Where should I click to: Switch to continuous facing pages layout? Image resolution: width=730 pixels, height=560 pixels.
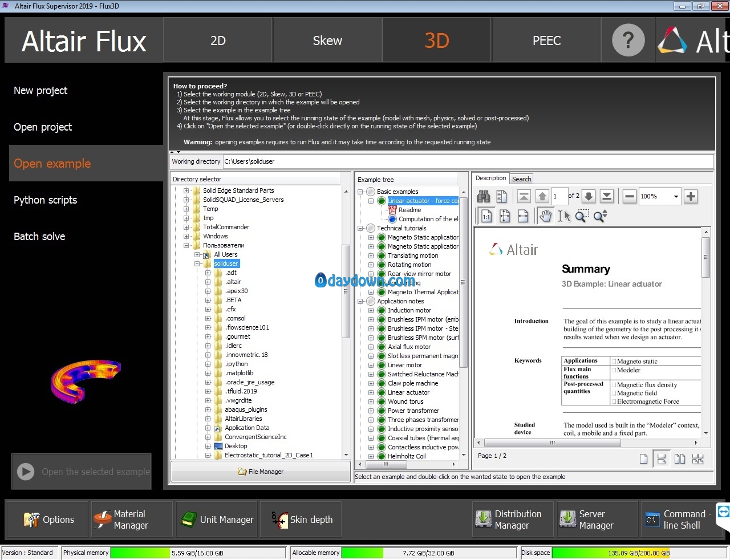point(697,459)
